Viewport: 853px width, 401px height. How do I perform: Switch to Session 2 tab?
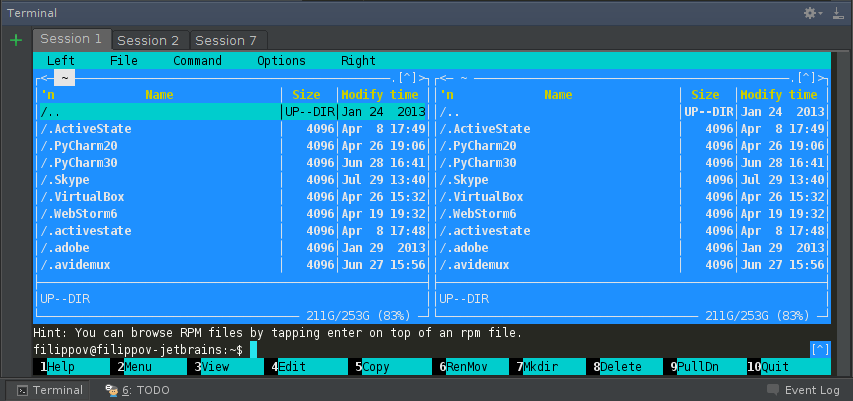[x=150, y=40]
